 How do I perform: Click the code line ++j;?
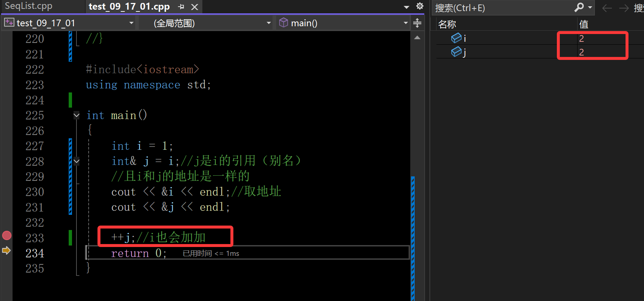point(158,237)
